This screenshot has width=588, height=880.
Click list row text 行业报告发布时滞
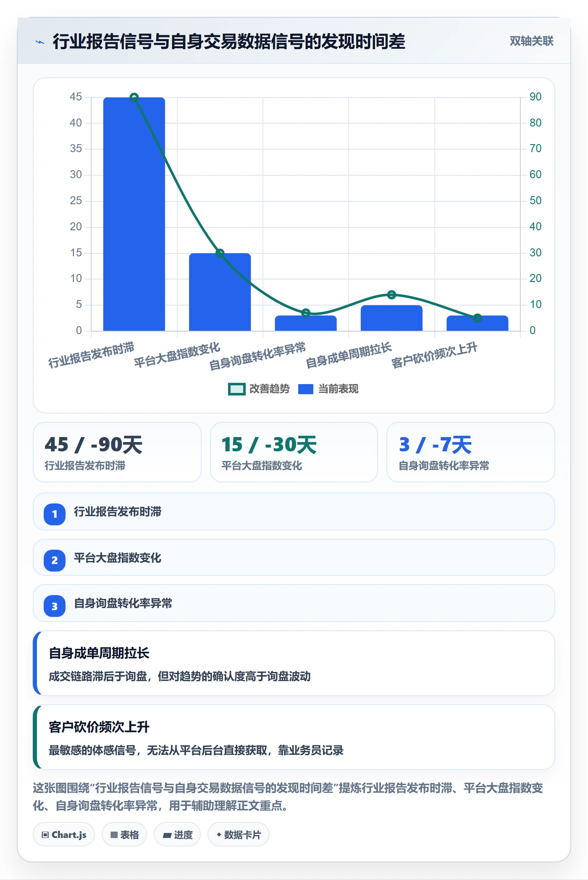(x=118, y=512)
